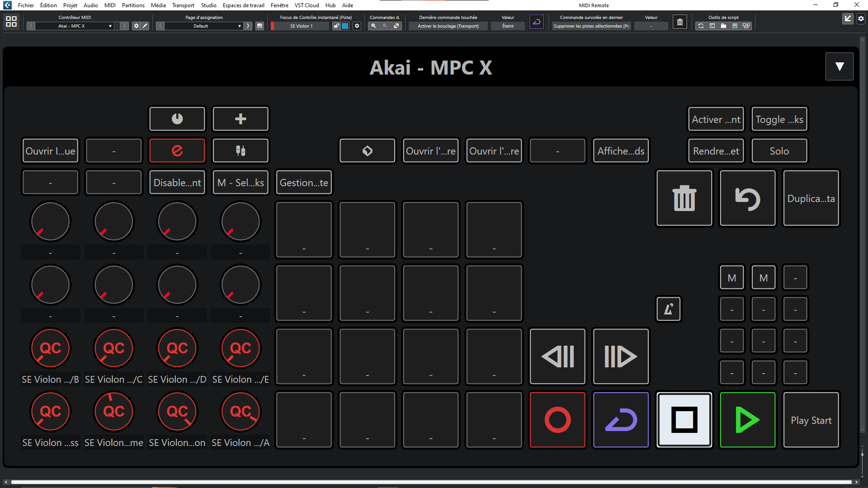The image size is (868, 488).
Task: Click the Metronome icon
Action: [x=669, y=309]
